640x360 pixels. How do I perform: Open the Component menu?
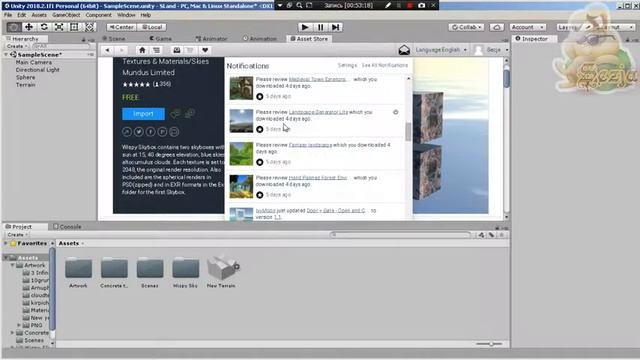(98, 15)
